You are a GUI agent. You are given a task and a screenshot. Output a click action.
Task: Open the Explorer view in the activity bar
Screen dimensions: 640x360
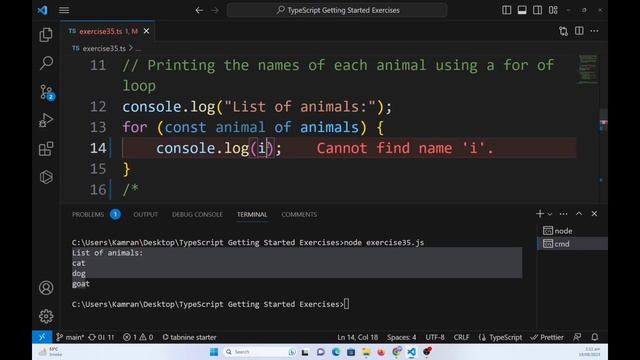coord(46,35)
